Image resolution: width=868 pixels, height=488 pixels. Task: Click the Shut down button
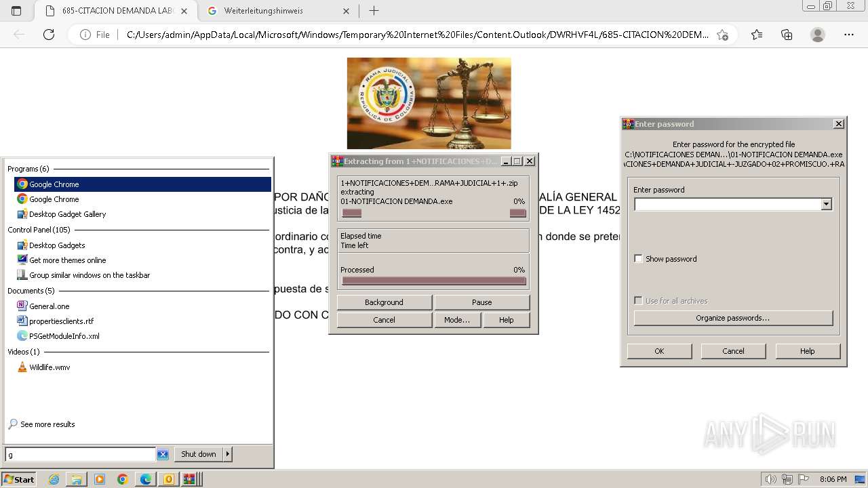click(199, 454)
